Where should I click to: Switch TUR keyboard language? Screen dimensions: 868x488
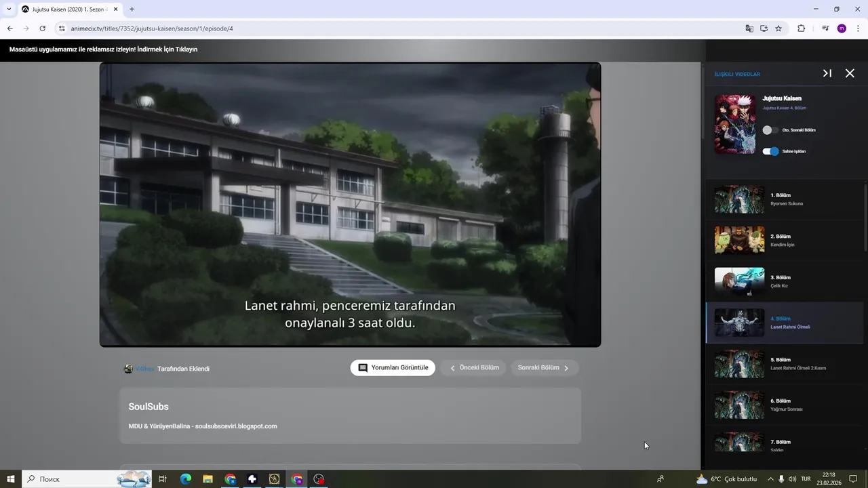[x=806, y=479]
